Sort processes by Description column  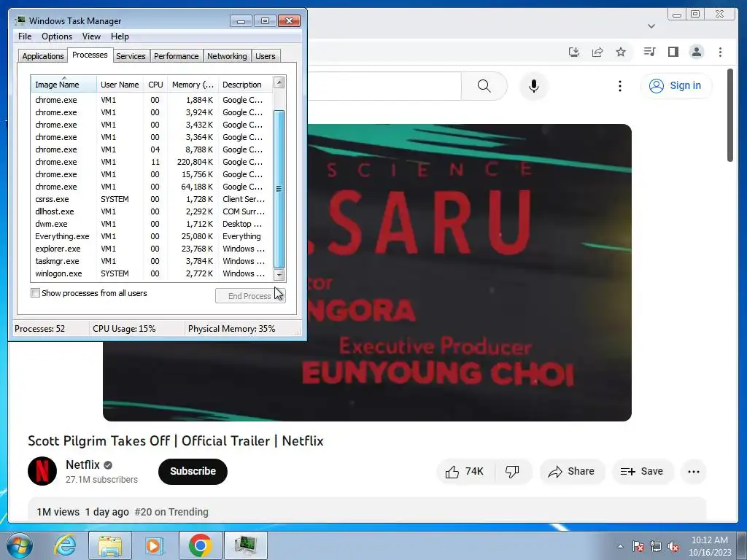point(245,85)
